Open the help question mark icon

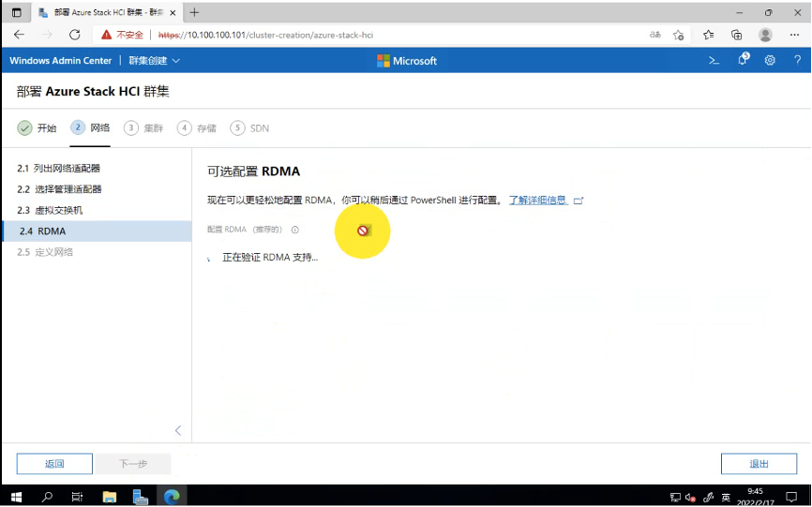coord(798,61)
